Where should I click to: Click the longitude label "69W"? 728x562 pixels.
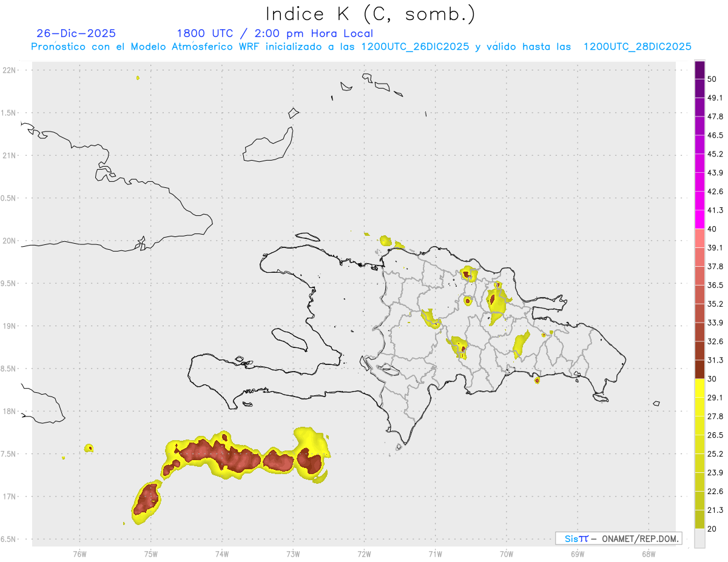578,554
